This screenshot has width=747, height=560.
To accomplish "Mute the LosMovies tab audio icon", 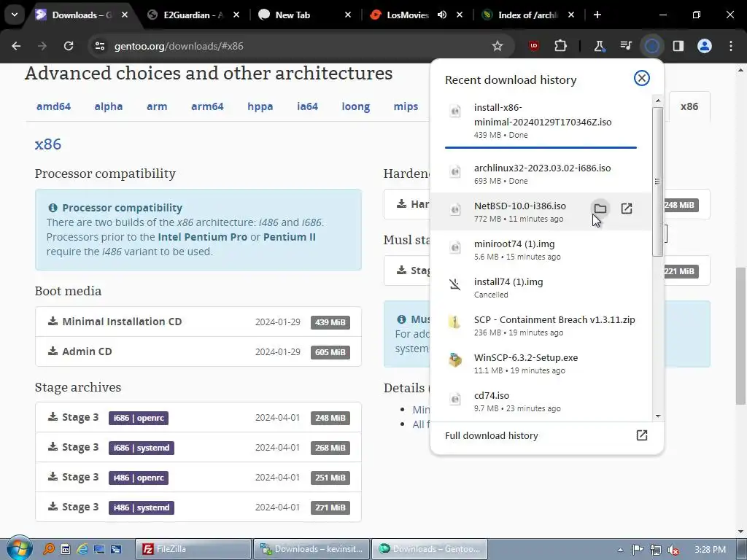I will click(x=442, y=15).
